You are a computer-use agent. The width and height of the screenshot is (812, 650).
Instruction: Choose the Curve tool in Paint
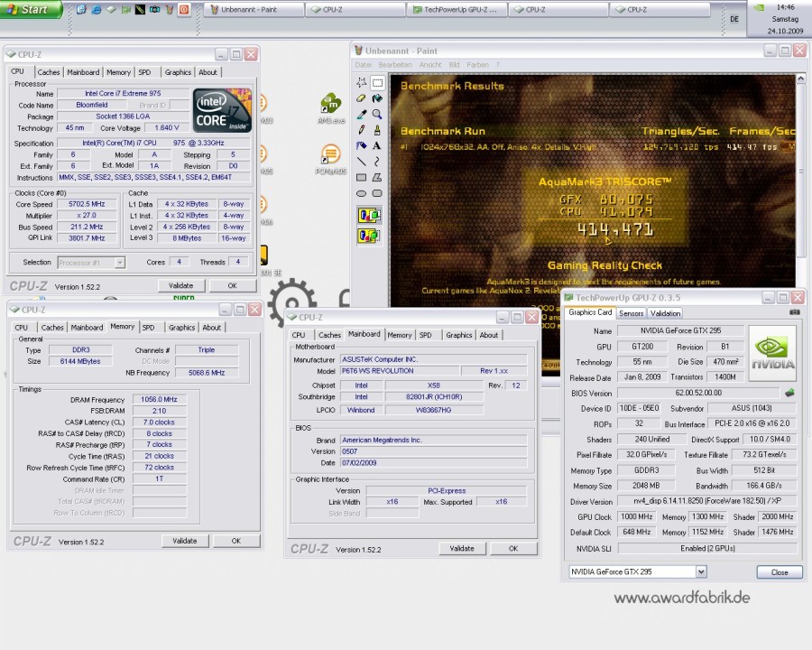[x=377, y=162]
